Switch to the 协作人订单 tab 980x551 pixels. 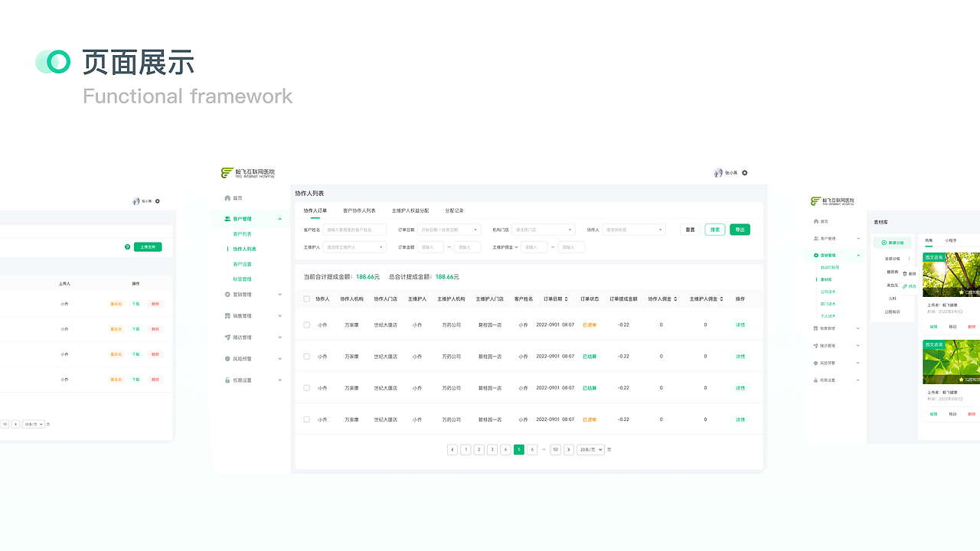click(315, 210)
